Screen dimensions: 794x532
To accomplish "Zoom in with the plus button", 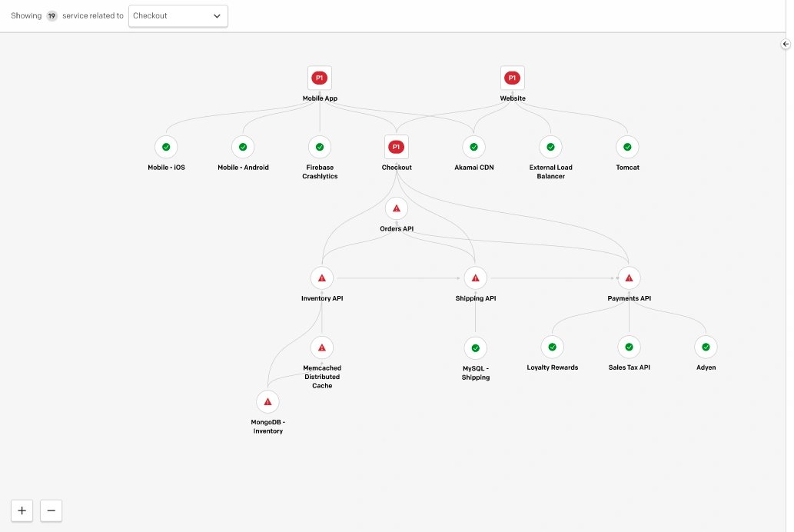I will 22,510.
